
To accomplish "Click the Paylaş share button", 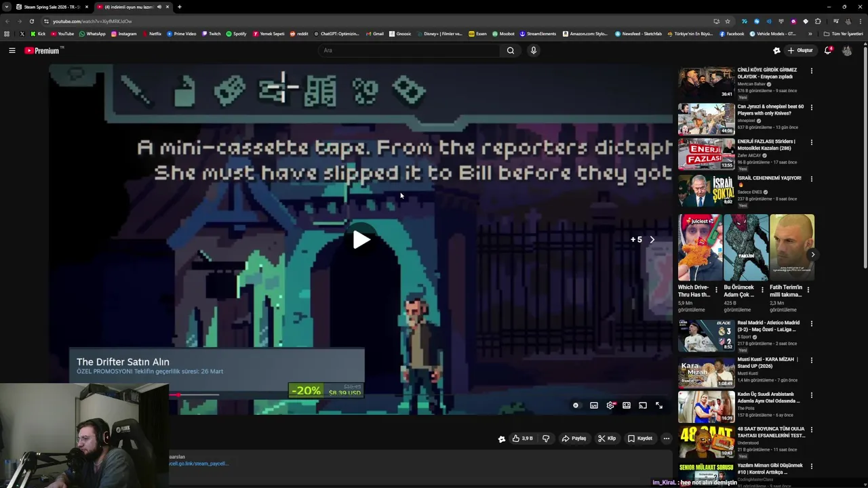I will coord(574,439).
